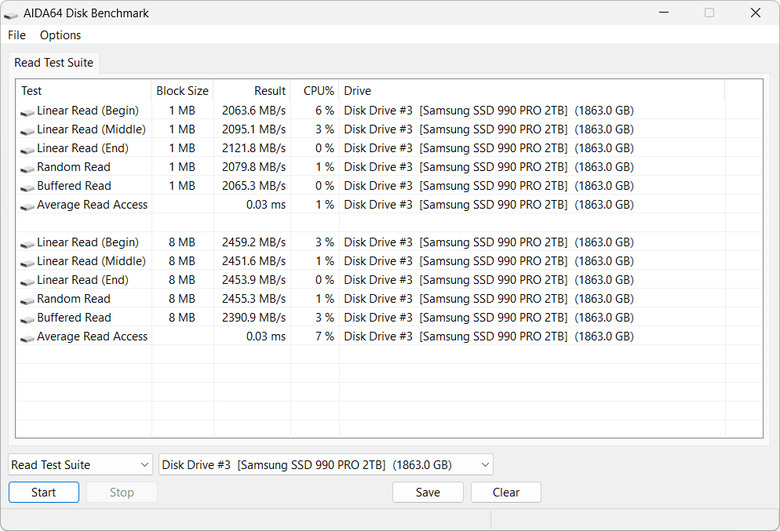
Task: Sort by the Drive column header
Action: tap(532, 91)
